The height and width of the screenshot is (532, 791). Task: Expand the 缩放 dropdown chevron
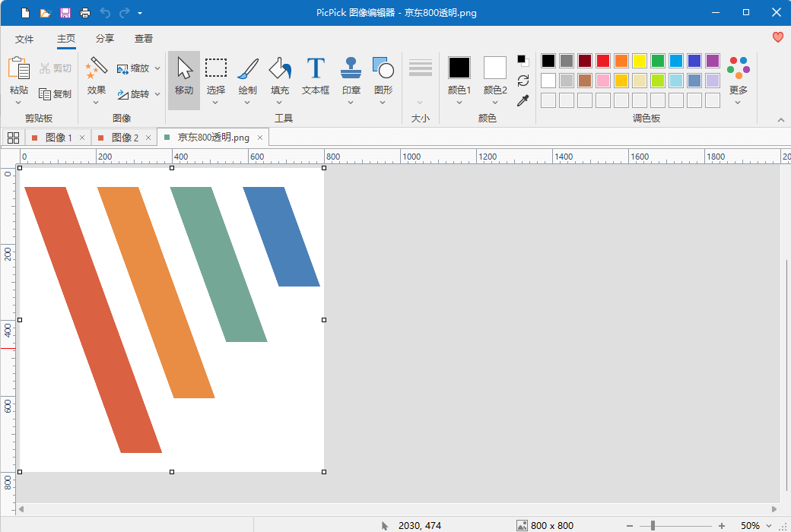(x=157, y=68)
